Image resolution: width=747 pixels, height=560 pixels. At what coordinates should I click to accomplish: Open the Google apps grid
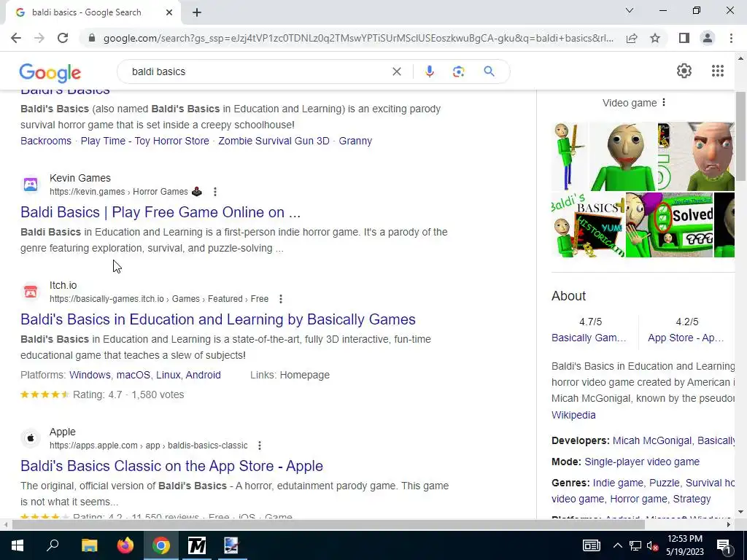tap(718, 71)
